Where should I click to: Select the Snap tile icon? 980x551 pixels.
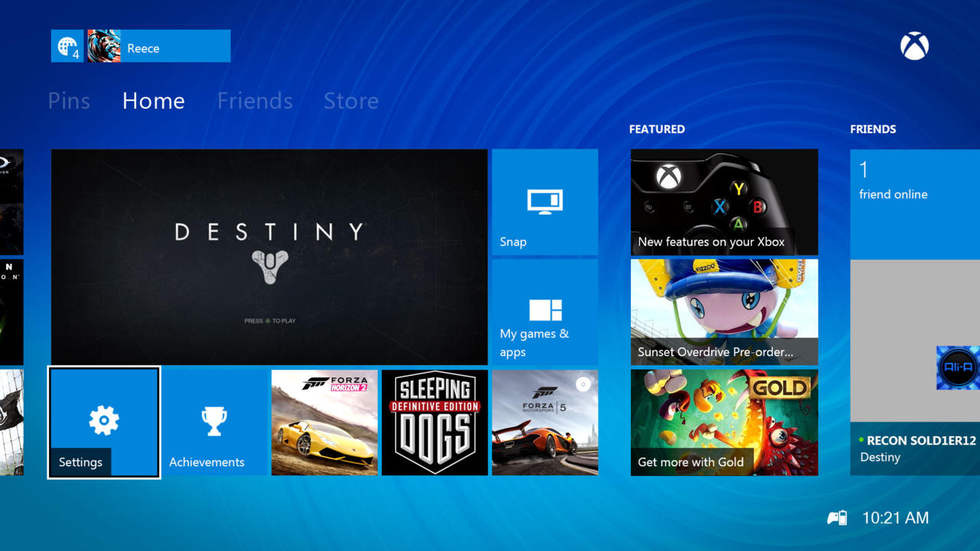(x=544, y=201)
